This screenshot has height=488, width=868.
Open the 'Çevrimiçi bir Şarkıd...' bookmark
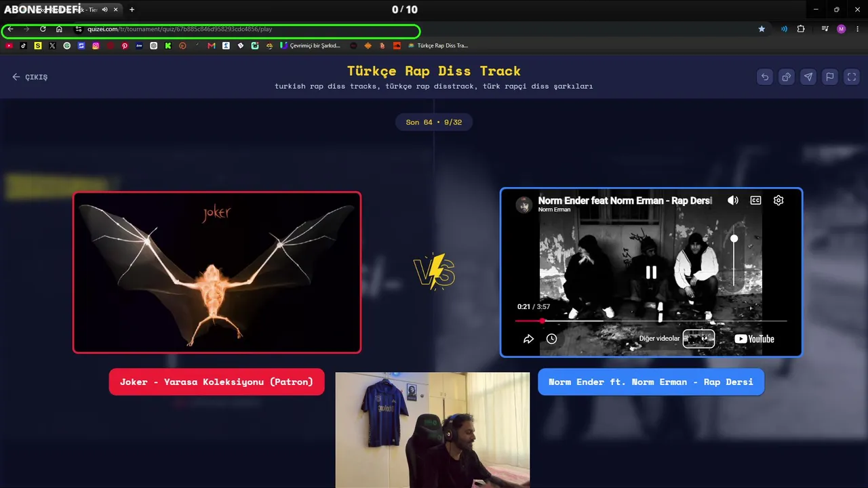click(310, 45)
